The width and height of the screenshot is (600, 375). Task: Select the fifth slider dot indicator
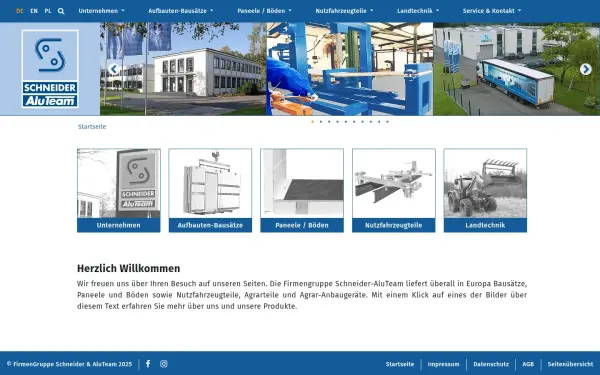tap(346, 122)
